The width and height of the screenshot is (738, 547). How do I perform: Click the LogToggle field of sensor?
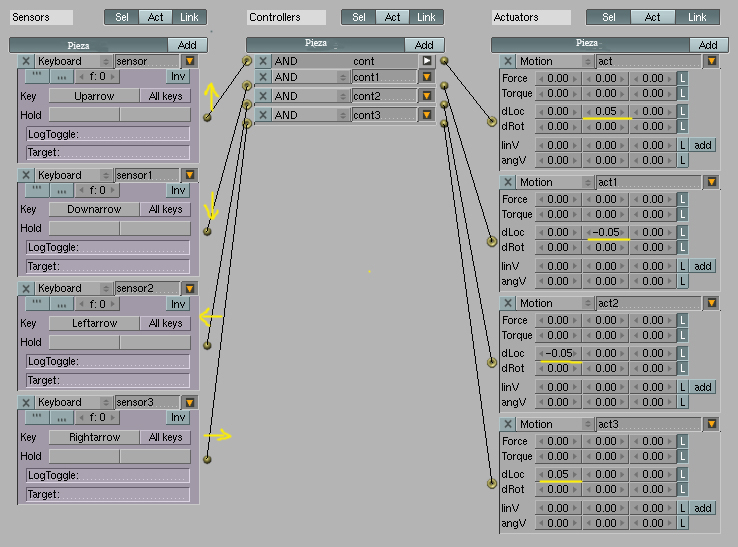click(x=108, y=134)
